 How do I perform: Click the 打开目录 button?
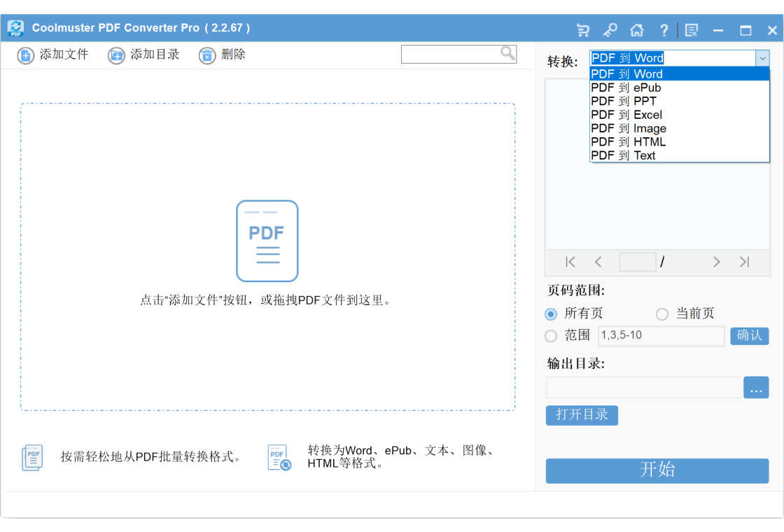tap(582, 415)
